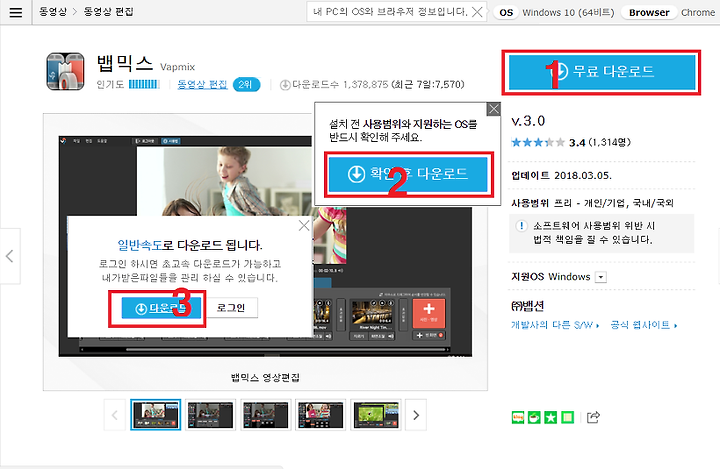
Task: Select the first screenshot thumbnail
Action: coord(156,415)
